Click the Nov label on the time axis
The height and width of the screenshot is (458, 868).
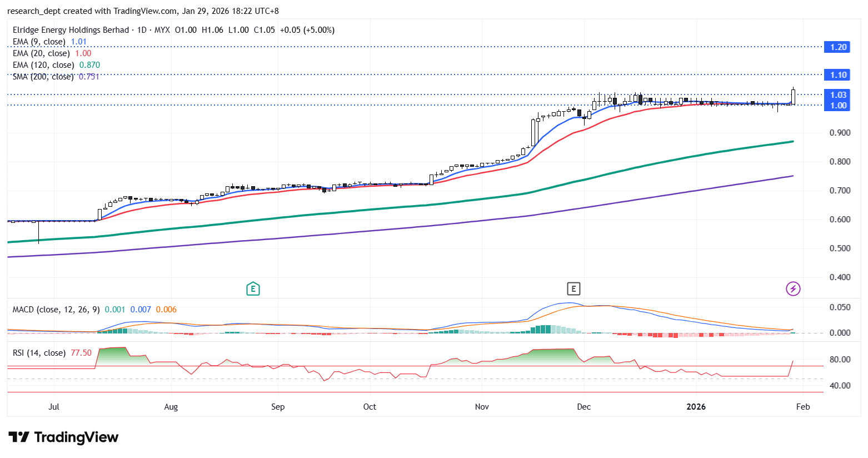[x=482, y=407]
